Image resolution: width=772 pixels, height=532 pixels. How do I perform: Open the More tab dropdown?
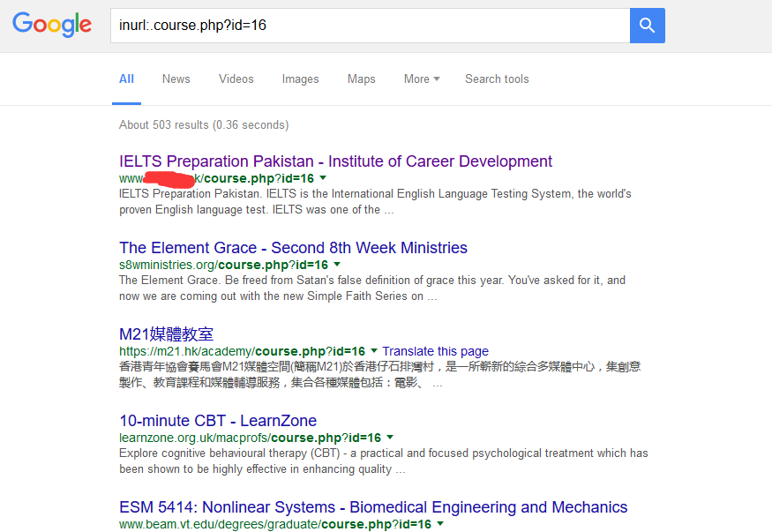click(421, 79)
